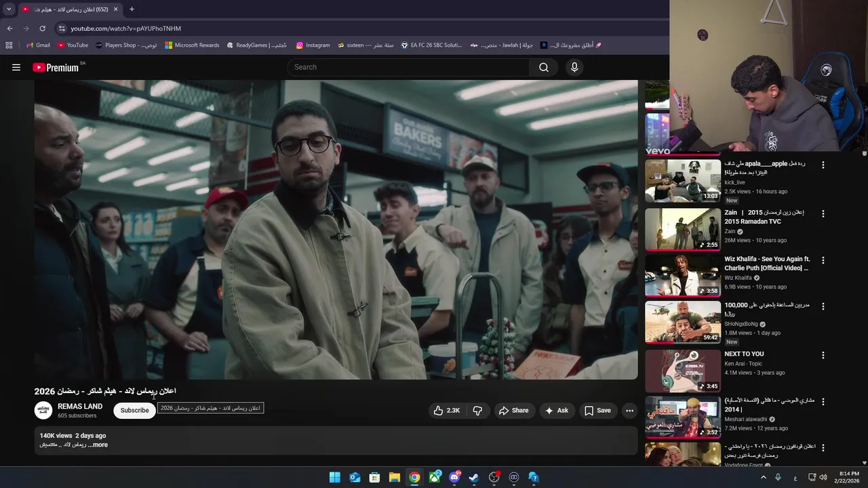Open the ReadyGames bookmark
Screen dimensions: 868x488
point(256,45)
